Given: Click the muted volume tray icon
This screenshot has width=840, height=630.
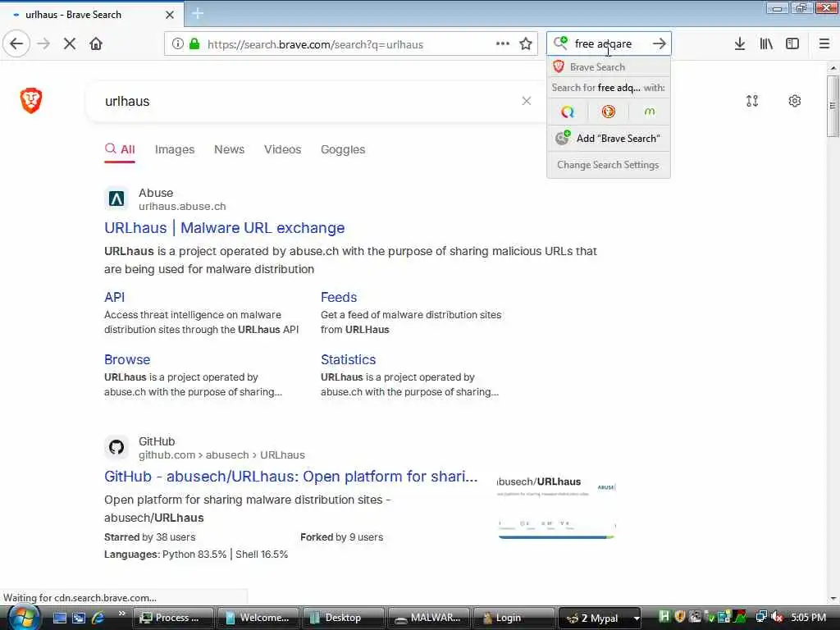Looking at the screenshot, I should click(x=777, y=618).
